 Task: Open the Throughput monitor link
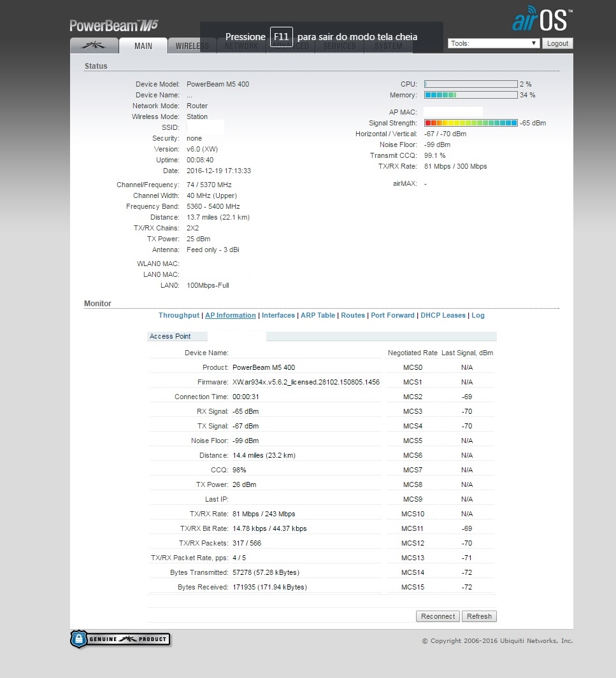coord(178,315)
